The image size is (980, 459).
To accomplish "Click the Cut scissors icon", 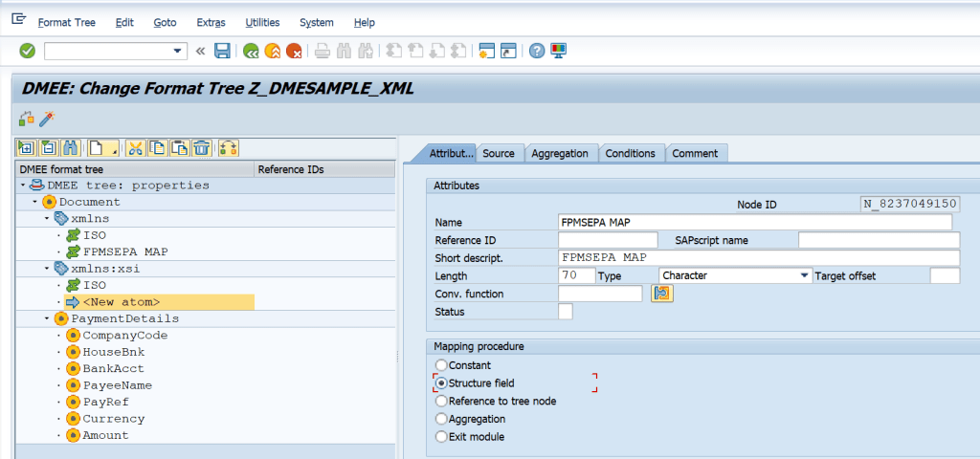I will [x=135, y=148].
